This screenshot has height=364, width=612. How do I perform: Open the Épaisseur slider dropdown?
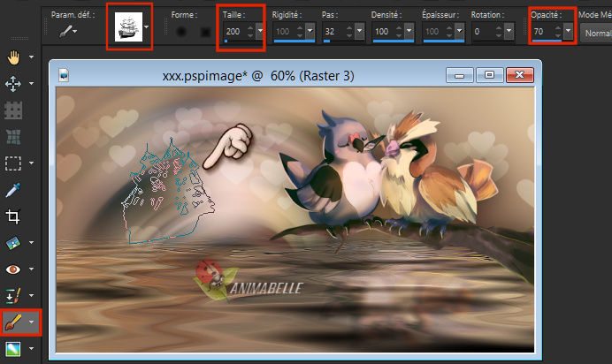coord(459,30)
